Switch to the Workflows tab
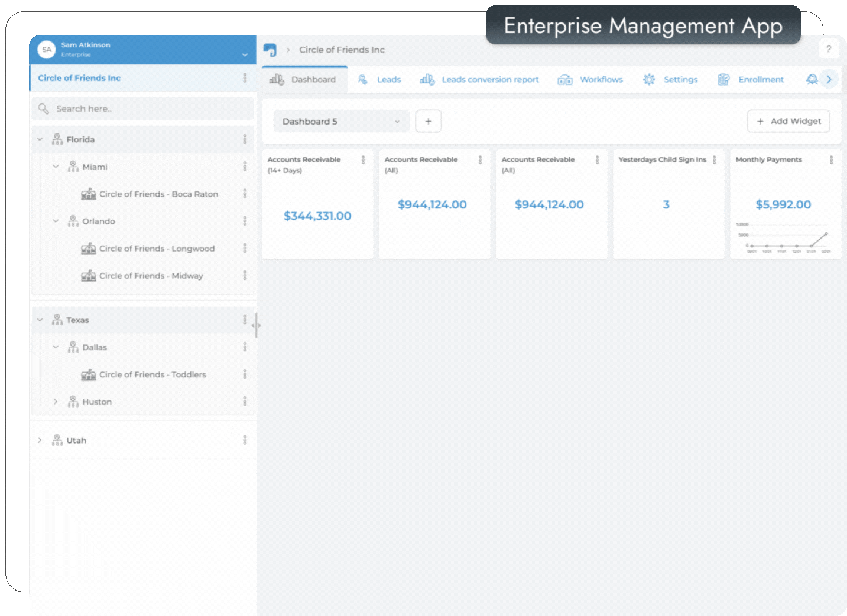This screenshot has width=847, height=616. [x=590, y=79]
